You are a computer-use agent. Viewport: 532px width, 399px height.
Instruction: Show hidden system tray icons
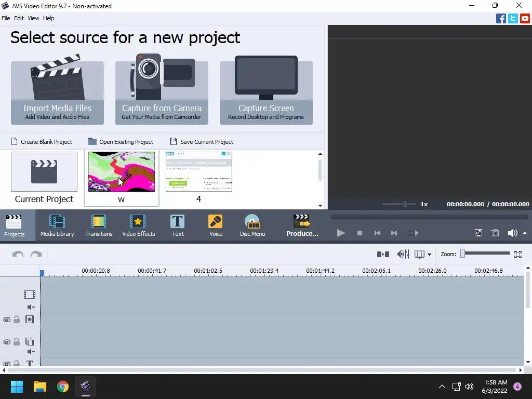click(x=442, y=387)
